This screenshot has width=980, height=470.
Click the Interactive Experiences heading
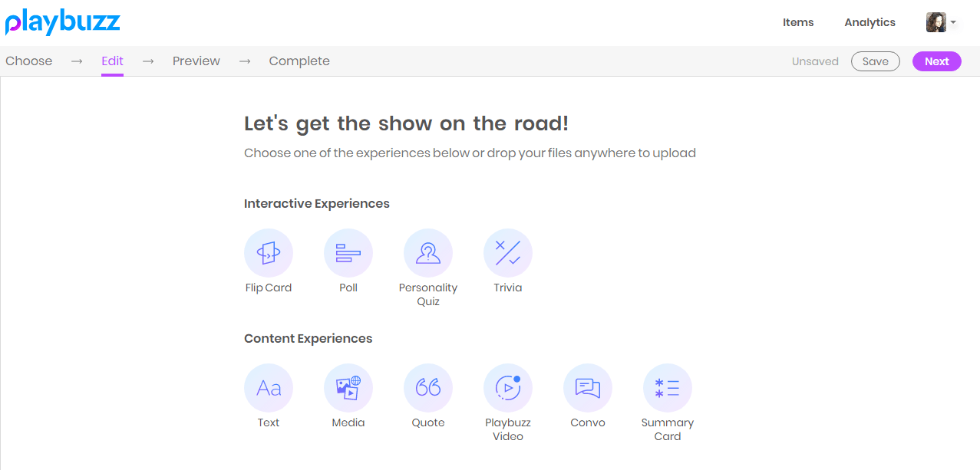(x=317, y=204)
